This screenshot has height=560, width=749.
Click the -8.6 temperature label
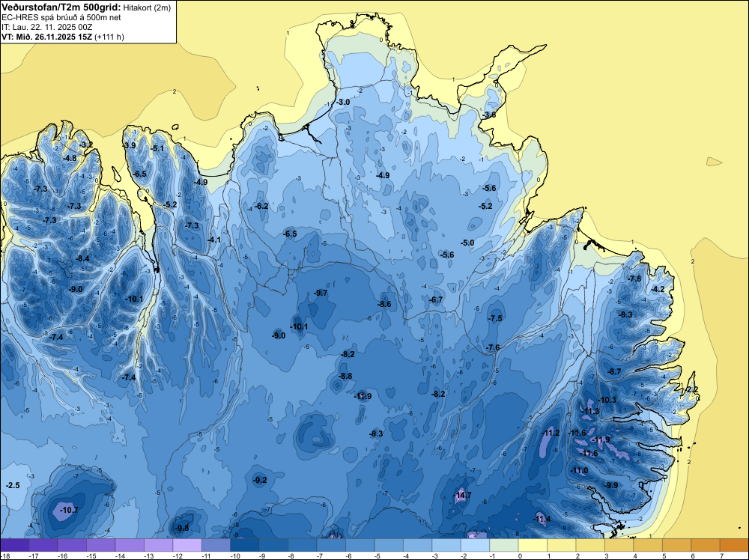pyautogui.click(x=384, y=304)
